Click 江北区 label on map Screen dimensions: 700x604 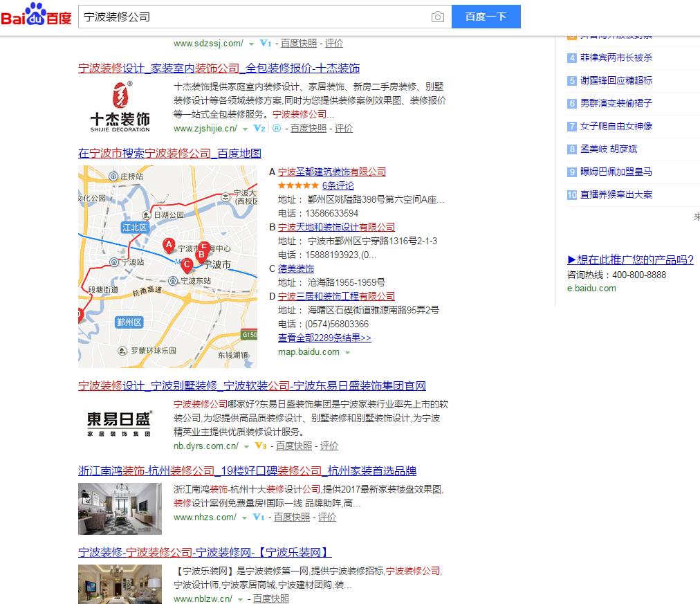click(x=134, y=228)
